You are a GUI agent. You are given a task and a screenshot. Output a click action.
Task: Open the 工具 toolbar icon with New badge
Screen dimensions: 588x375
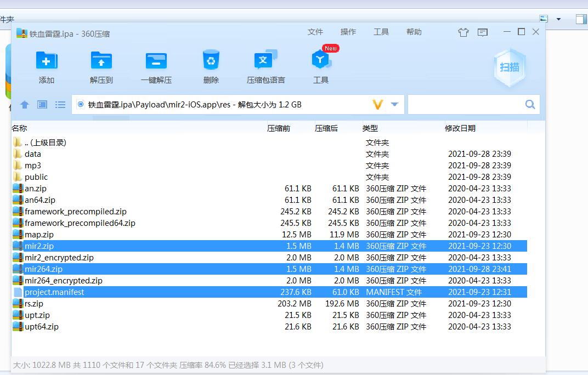pos(320,61)
